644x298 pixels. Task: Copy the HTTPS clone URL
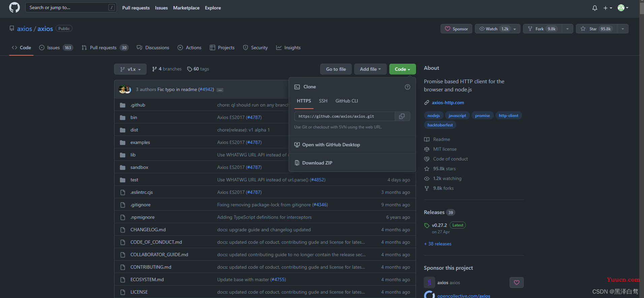tap(402, 116)
